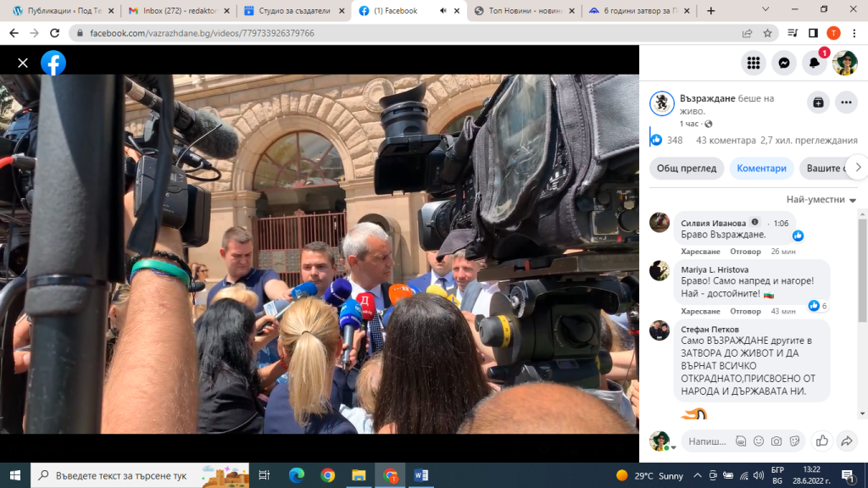Open the Facebook menu grid icon
Viewport: 868px width, 488px height.
coord(753,63)
